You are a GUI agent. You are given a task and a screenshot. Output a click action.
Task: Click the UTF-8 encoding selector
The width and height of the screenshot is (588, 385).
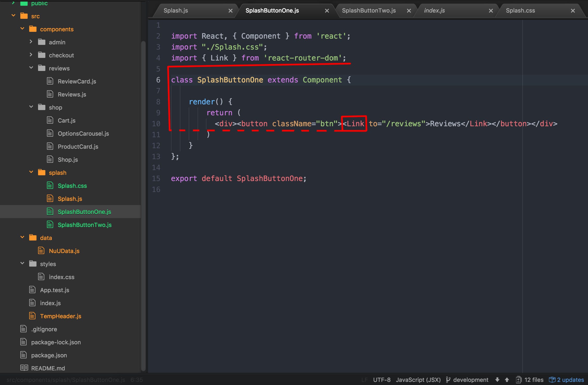click(382, 380)
